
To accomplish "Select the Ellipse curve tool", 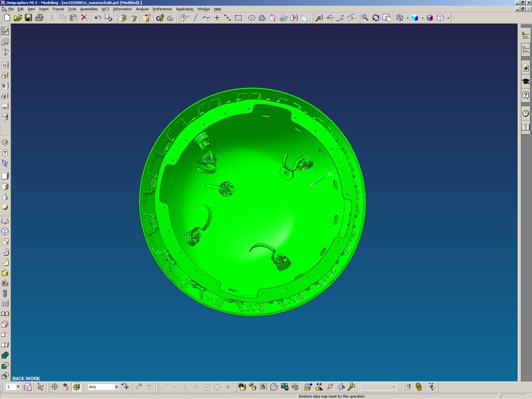I will pyautogui.click(x=251, y=18).
